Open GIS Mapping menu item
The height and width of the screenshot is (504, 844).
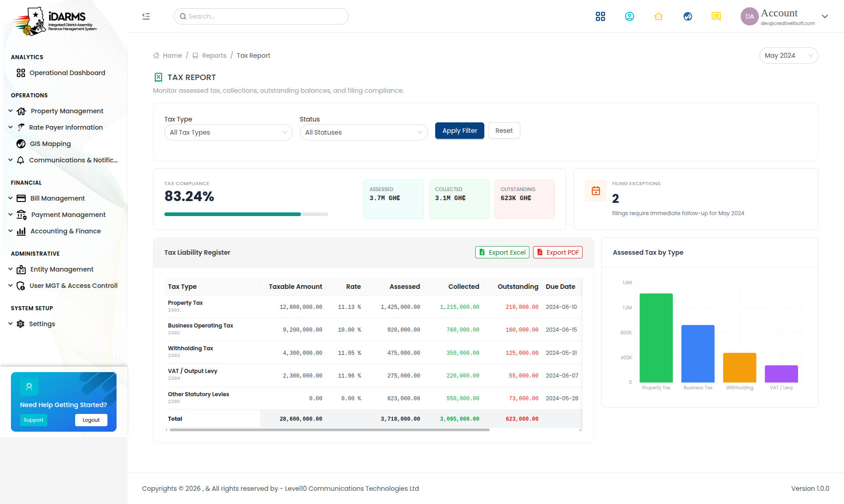click(50, 144)
